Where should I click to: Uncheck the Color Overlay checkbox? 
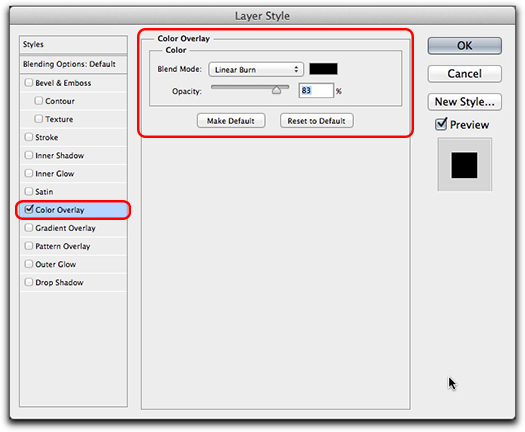point(29,209)
